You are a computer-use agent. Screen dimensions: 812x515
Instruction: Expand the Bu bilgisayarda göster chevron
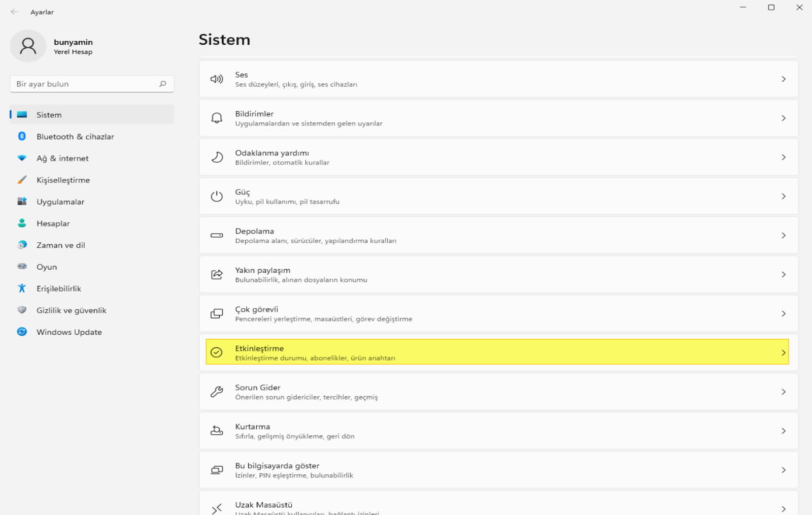784,470
